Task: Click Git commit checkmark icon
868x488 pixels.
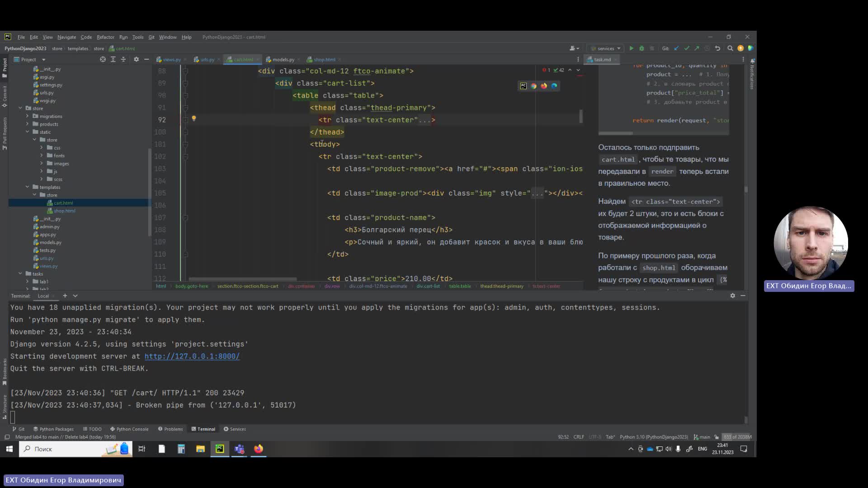Action: click(687, 48)
